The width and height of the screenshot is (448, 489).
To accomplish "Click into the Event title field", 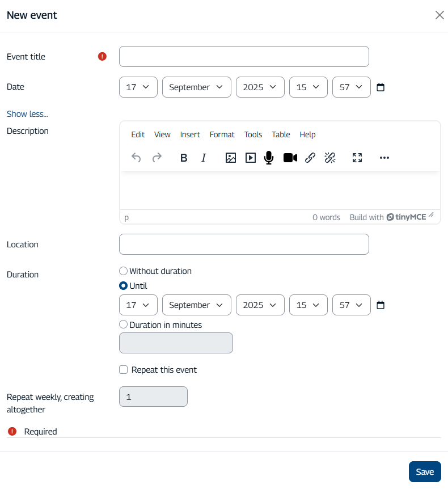I will tap(244, 57).
